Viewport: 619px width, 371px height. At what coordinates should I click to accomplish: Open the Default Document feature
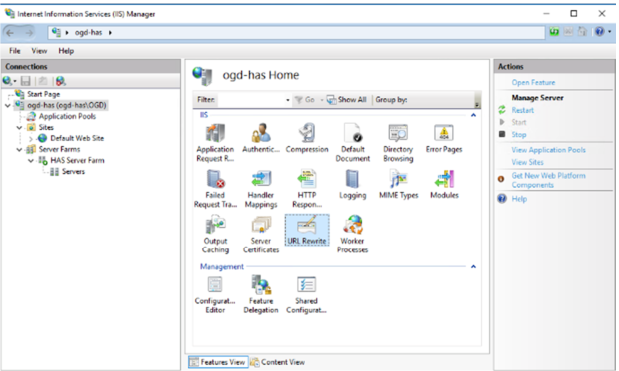point(353,142)
